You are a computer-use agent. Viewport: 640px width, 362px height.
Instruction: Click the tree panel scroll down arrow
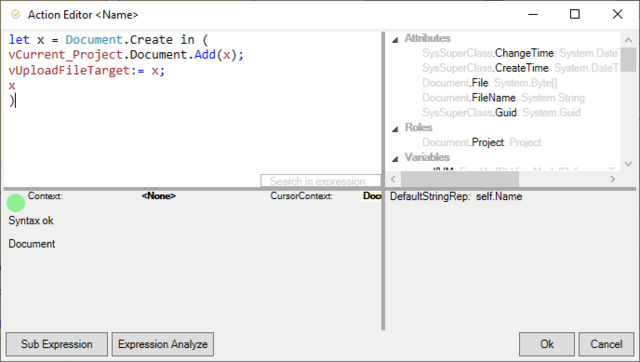pos(628,164)
